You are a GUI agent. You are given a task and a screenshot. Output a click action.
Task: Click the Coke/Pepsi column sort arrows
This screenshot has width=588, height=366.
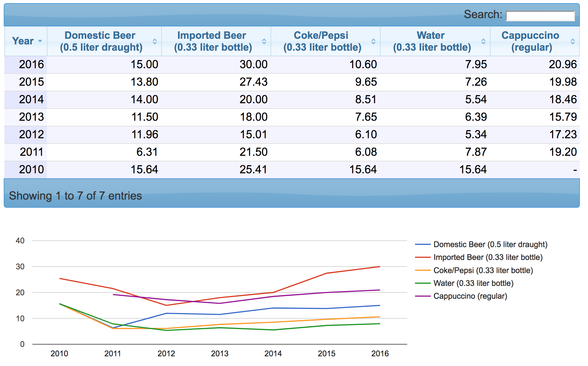373,41
